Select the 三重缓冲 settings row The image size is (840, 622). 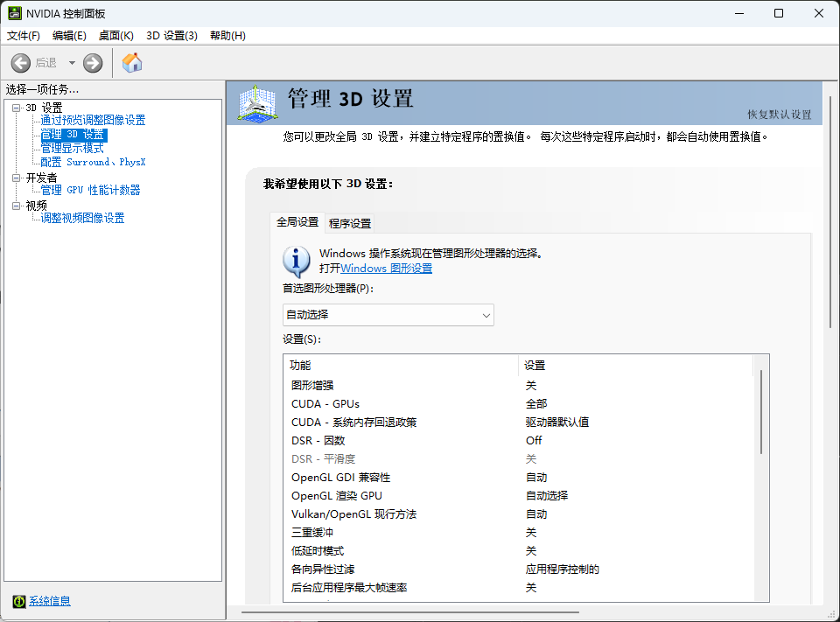tap(519, 533)
